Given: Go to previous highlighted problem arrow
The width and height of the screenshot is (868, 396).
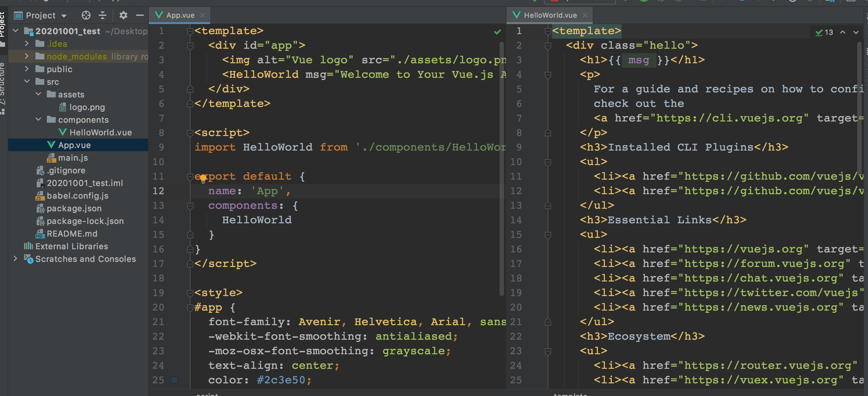Looking at the screenshot, I should [x=843, y=32].
